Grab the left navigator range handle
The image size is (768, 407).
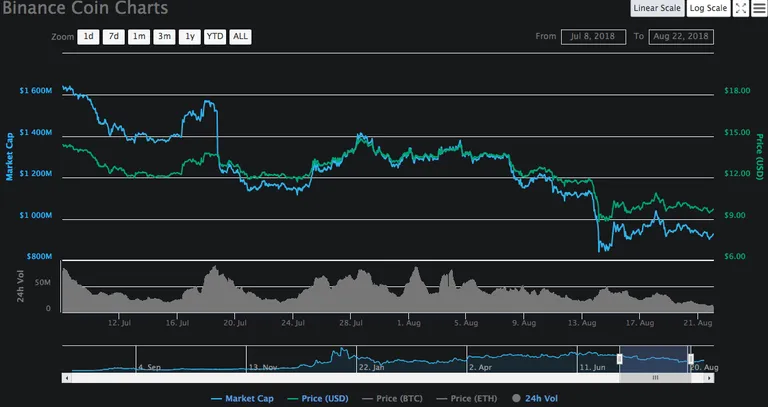pos(620,359)
